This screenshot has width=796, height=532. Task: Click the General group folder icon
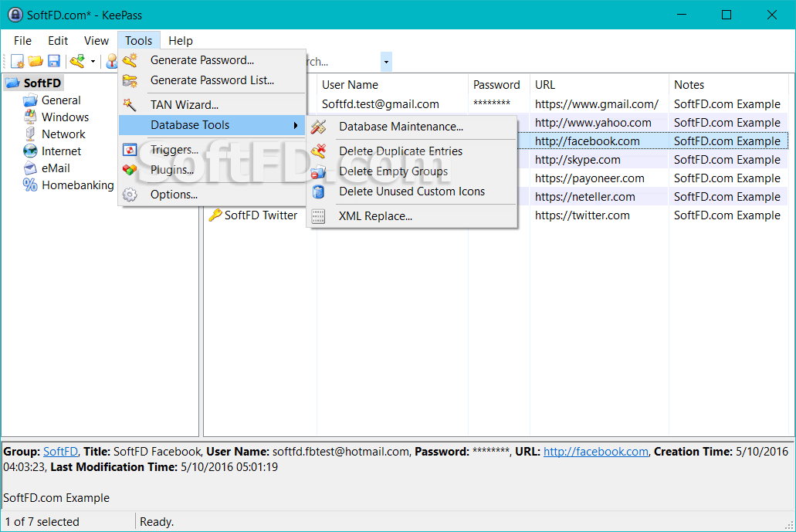[30, 100]
